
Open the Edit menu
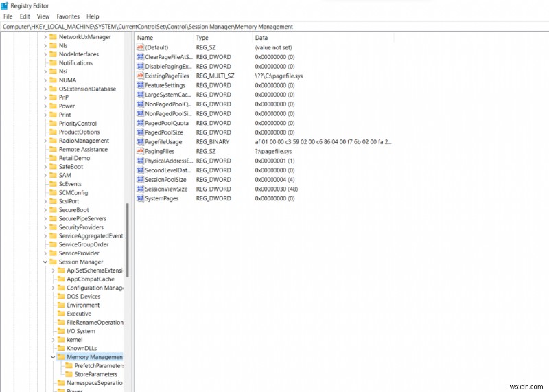pos(25,16)
